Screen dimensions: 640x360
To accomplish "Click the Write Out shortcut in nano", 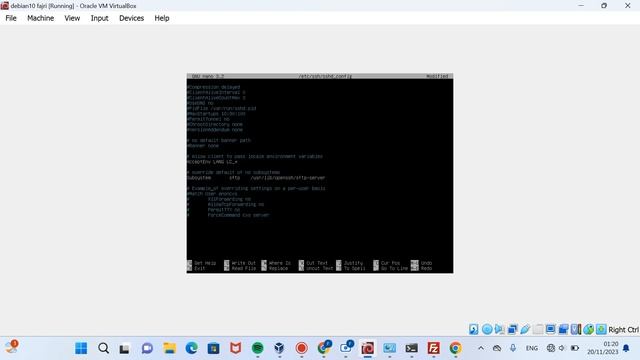I will point(240,263).
